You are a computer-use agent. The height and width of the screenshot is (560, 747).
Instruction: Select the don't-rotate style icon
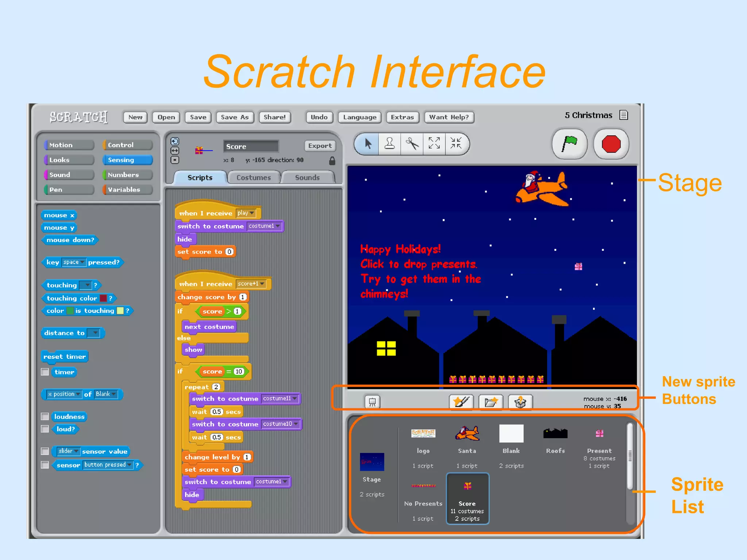[175, 160]
